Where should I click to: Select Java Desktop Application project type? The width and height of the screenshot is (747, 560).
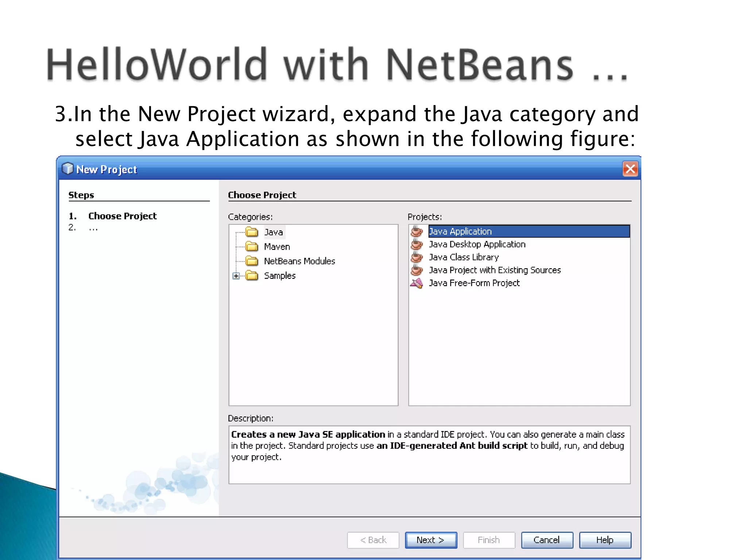pos(477,244)
